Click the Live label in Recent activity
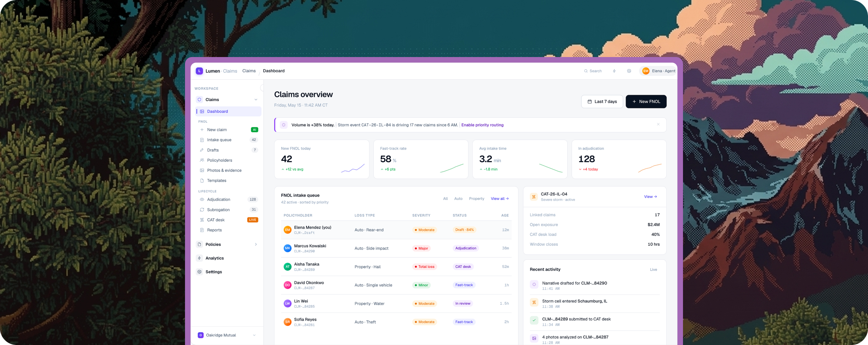 (653, 270)
